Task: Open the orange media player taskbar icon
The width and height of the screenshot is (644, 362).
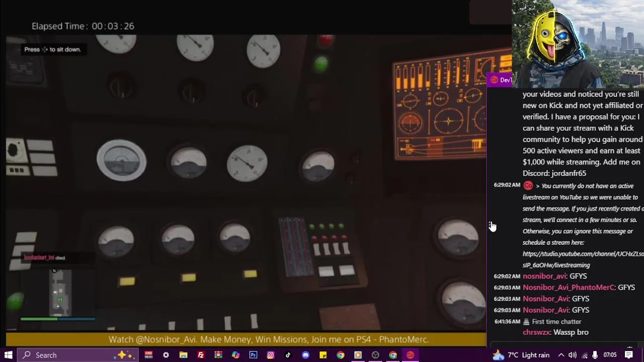Action: tap(358, 355)
